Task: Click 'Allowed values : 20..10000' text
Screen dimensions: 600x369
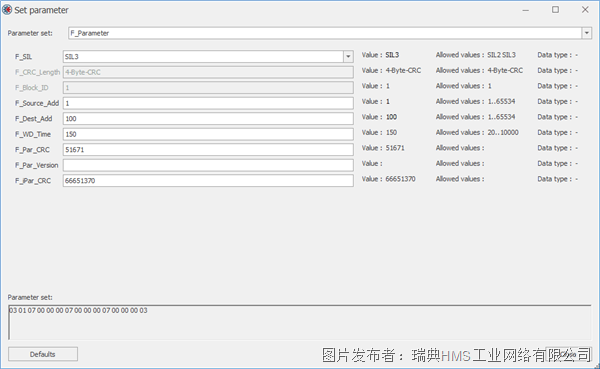Action: 477,132
